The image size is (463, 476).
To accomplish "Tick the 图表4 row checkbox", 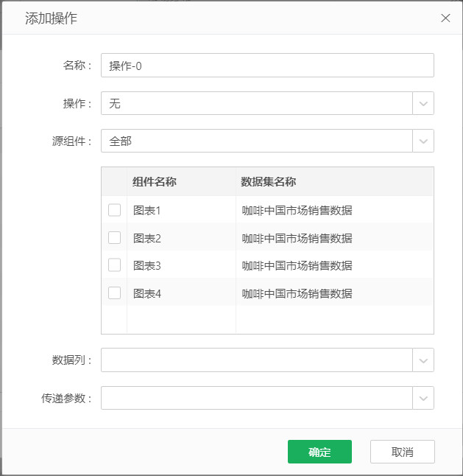I will [114, 293].
